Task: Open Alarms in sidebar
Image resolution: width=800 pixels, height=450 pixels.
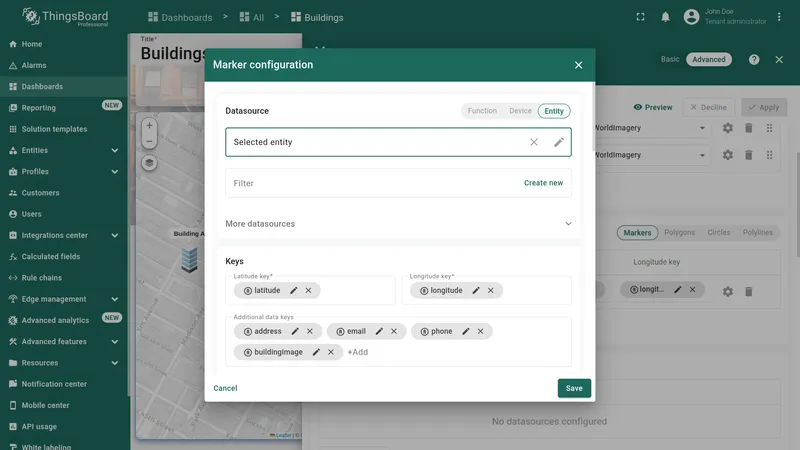Action: pos(64,65)
